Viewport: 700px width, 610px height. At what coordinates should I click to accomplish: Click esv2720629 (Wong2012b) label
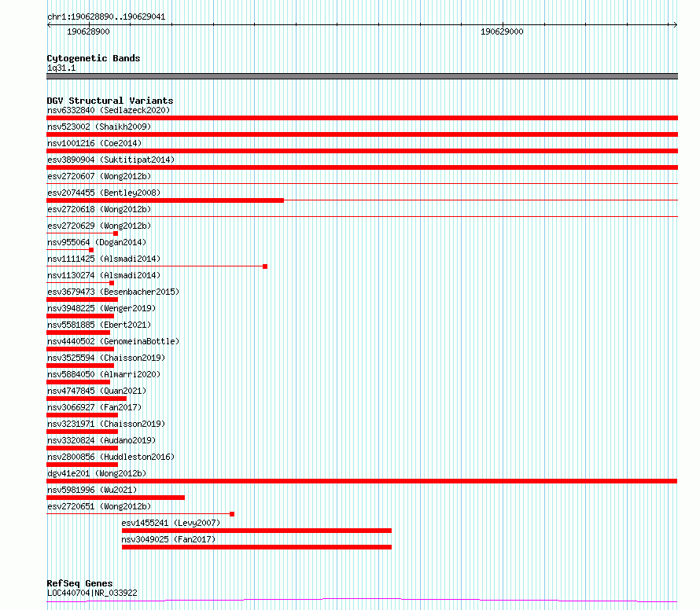(99, 226)
